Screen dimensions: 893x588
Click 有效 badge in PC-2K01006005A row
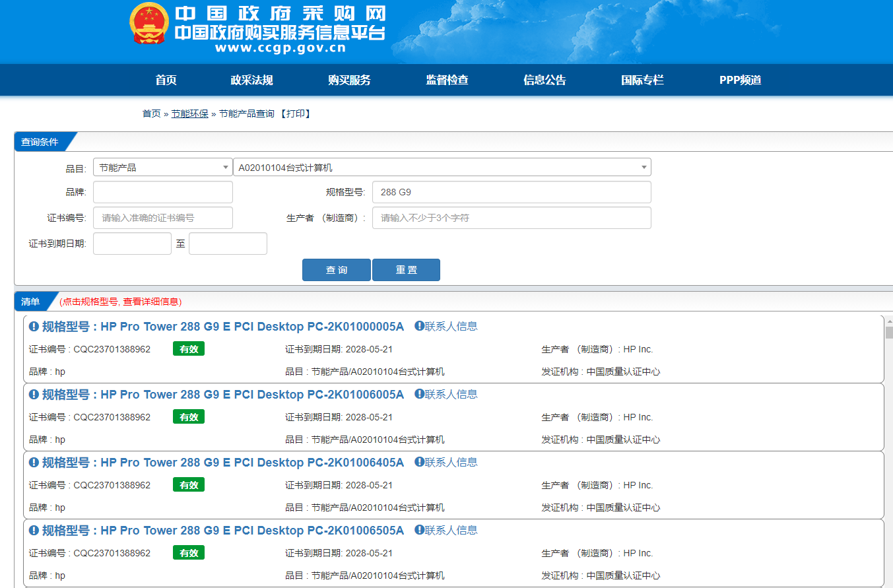(189, 417)
